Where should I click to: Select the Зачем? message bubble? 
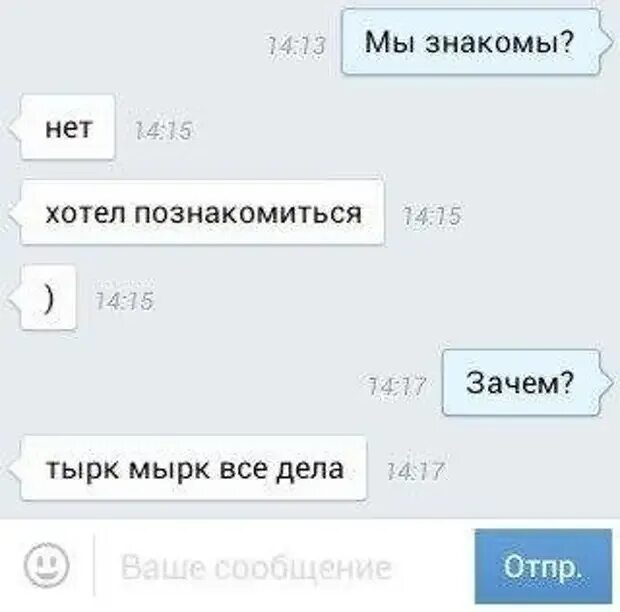tap(521, 383)
